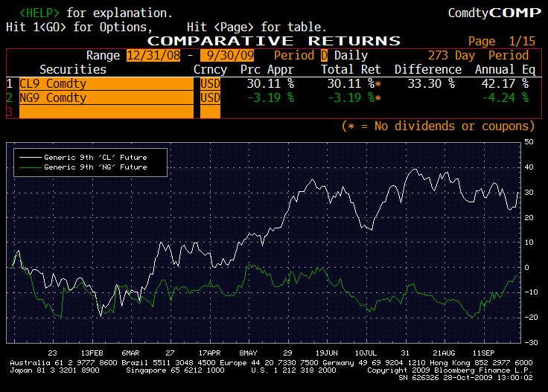This screenshot has width=548, height=392.
Task: Click the <HELP> link text
Action: [x=39, y=13]
